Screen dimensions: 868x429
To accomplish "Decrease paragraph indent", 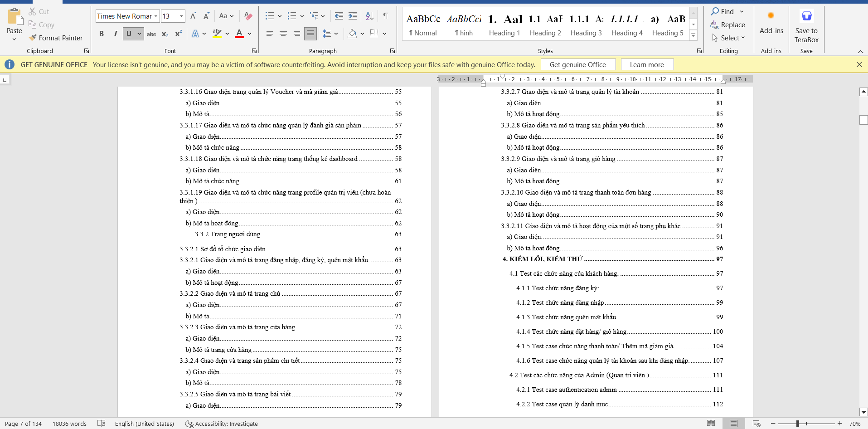I will [339, 16].
